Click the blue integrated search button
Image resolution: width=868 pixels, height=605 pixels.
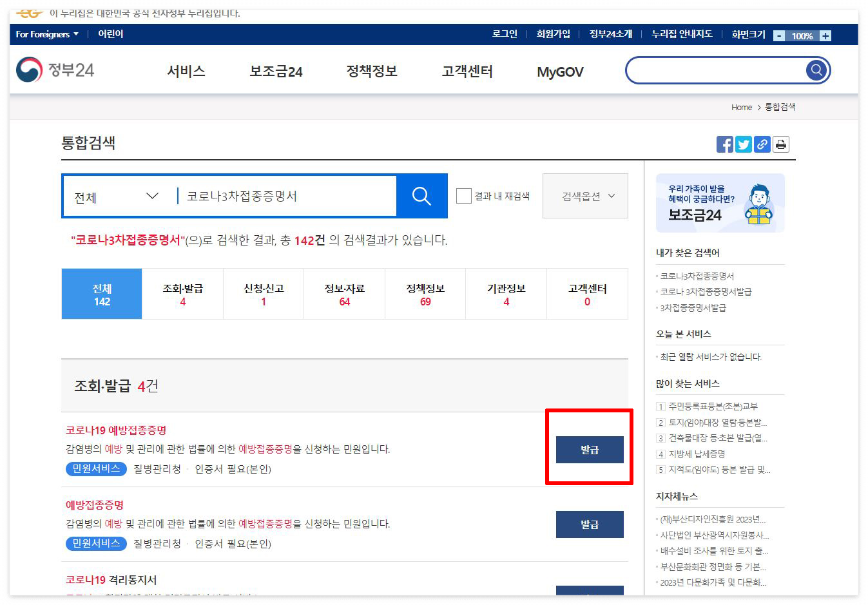coord(421,195)
